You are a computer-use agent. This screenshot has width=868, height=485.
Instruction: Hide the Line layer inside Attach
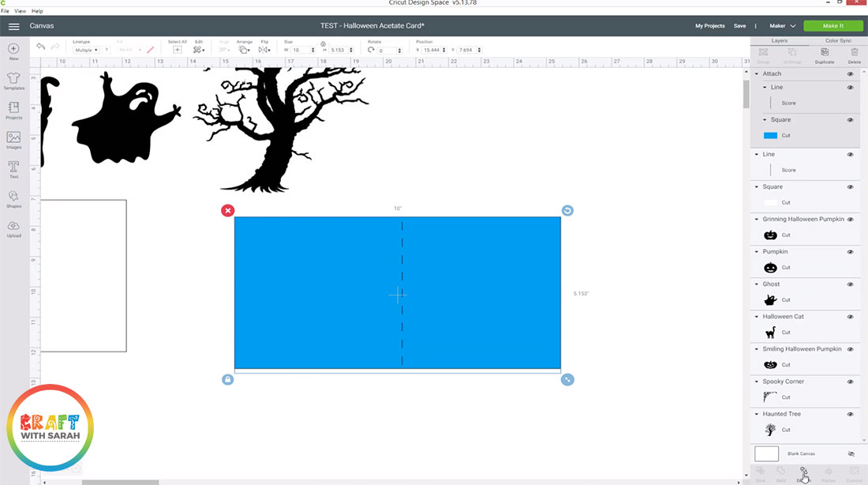851,87
